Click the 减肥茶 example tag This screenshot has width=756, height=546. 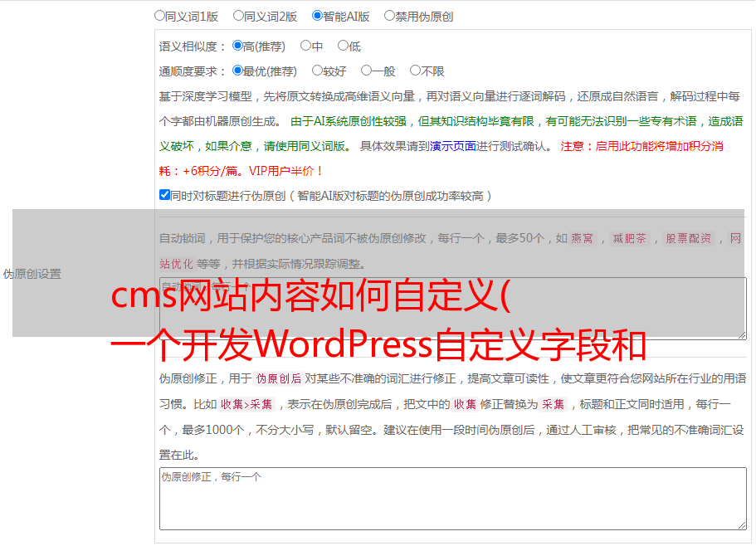coord(629,238)
